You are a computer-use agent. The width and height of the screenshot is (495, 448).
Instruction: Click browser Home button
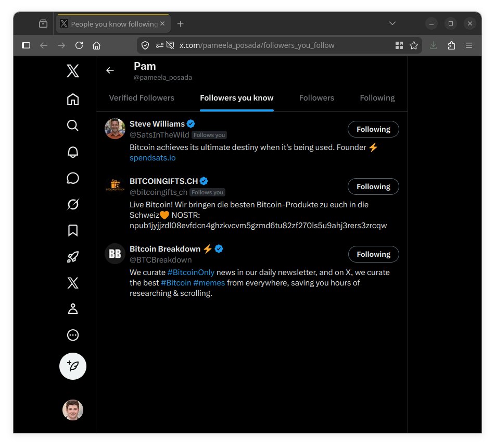[x=97, y=45]
